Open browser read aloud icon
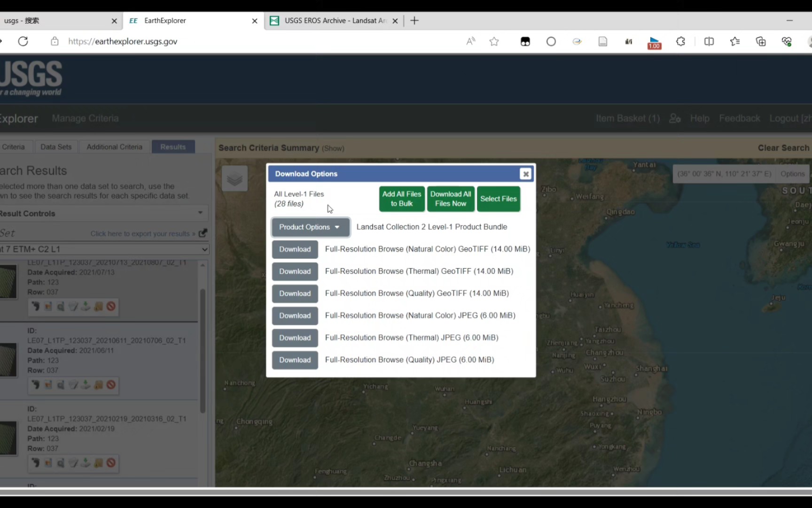 pos(470,41)
